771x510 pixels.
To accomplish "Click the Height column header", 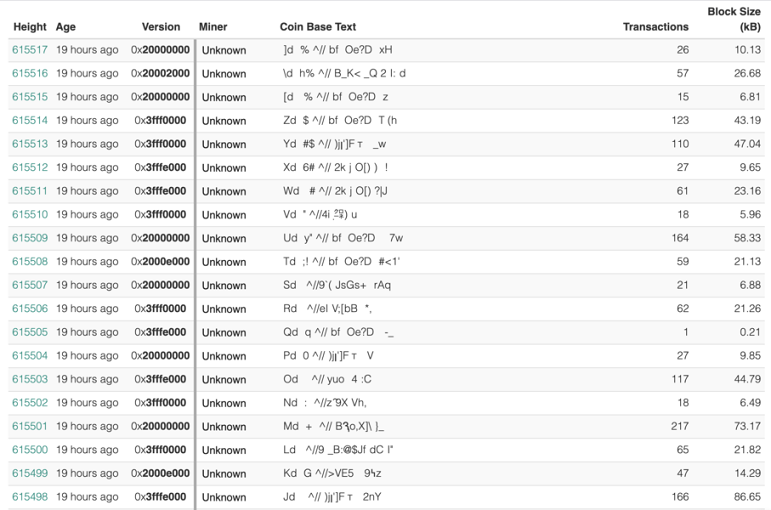I will [x=30, y=27].
